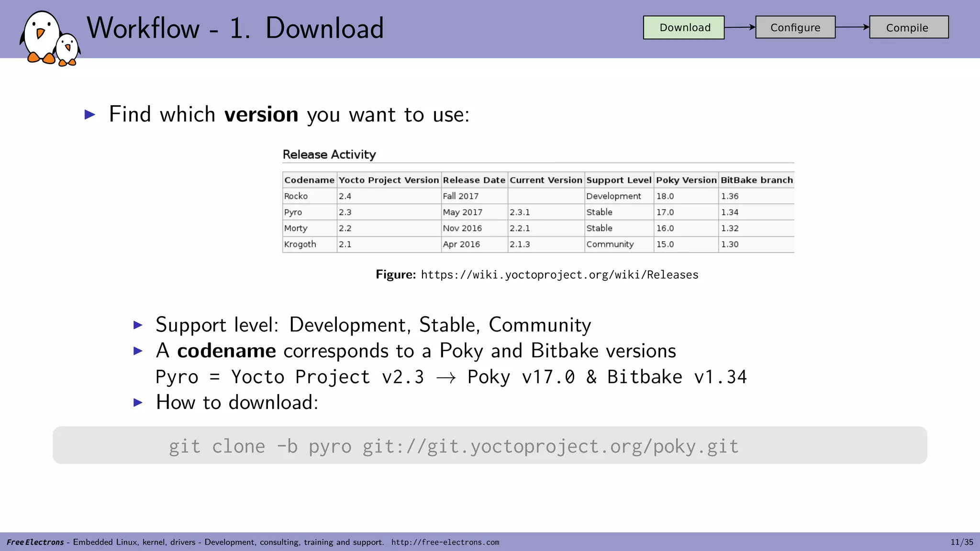Click the Stable cell in Pyro row
Viewport: 980px width, 551px height.
619,212
